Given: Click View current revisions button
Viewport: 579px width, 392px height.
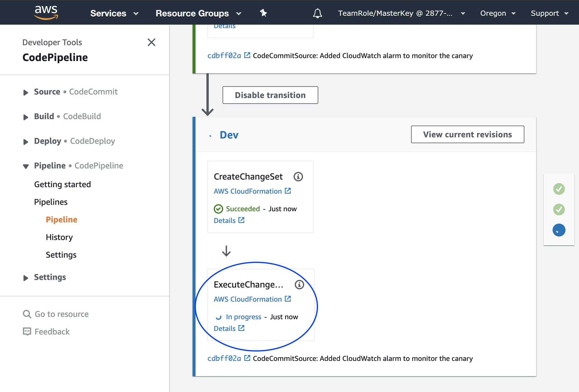Looking at the screenshot, I should click(x=467, y=134).
